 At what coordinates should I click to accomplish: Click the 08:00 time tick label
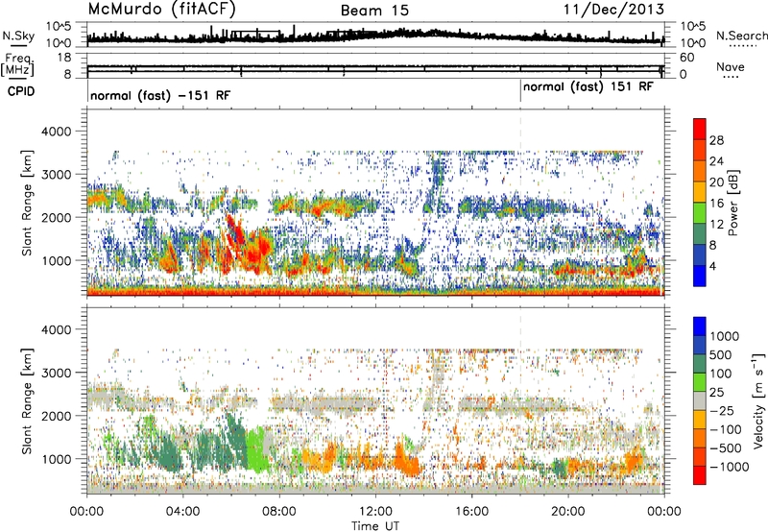(279, 512)
